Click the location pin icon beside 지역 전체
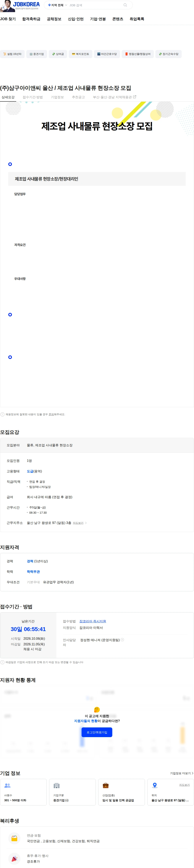 click(49, 5)
